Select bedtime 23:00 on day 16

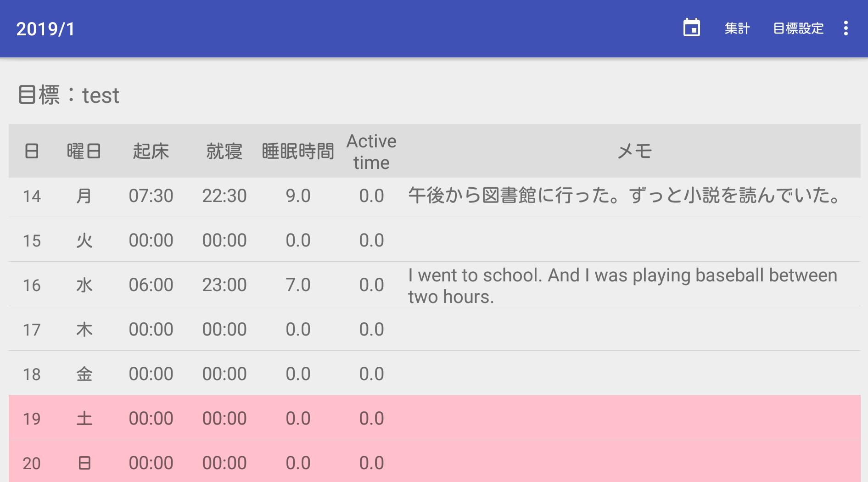coord(224,285)
